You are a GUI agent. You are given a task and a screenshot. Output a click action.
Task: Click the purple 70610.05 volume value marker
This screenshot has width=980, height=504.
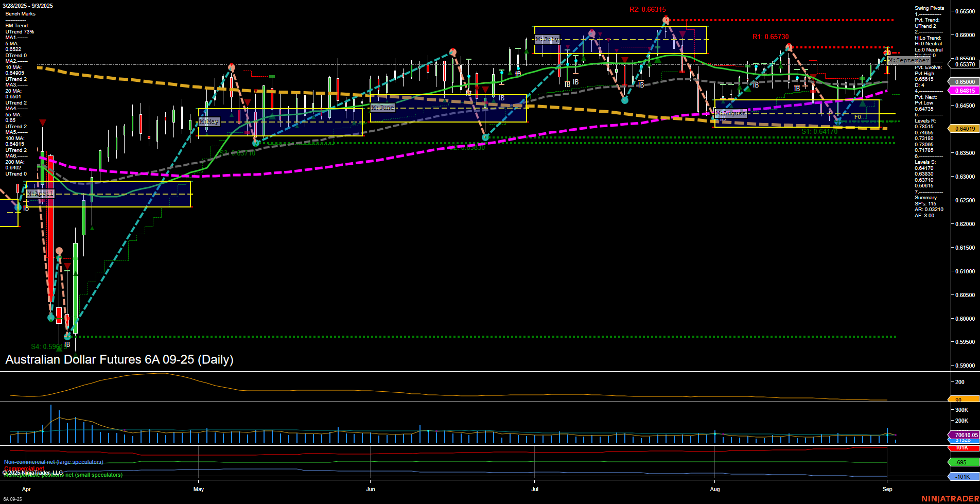967,436
